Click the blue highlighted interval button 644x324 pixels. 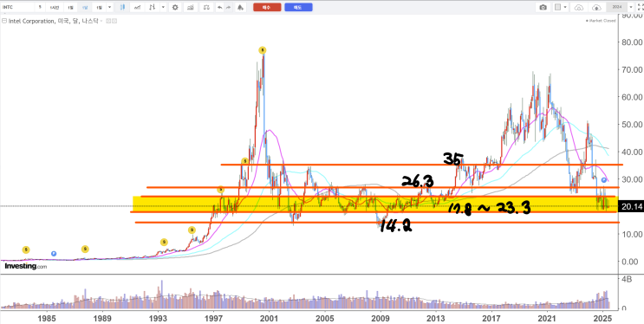coord(85,8)
